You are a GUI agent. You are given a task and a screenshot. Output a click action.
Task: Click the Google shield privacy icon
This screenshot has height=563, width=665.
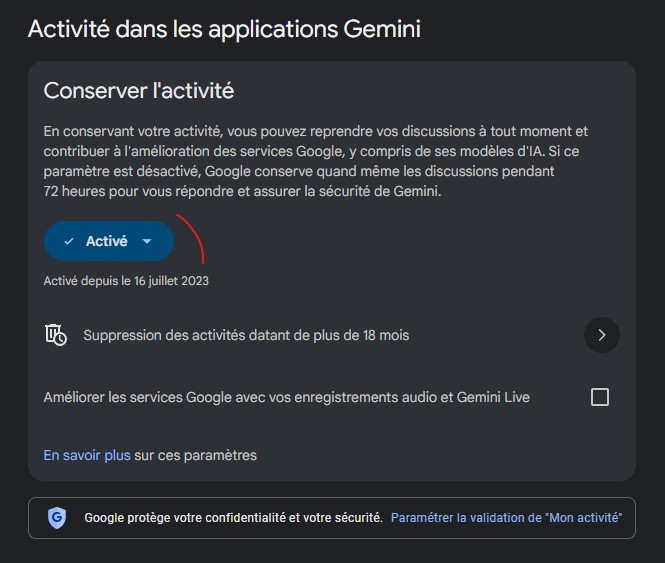57,518
